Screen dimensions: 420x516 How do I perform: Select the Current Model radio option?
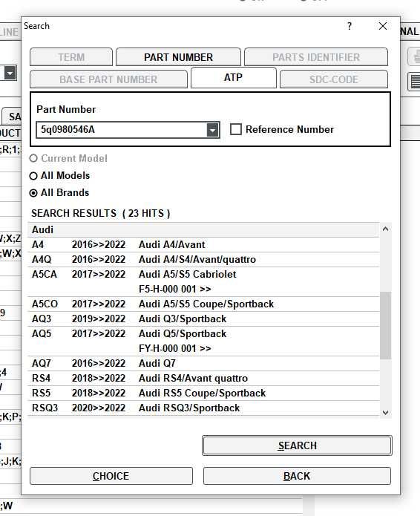point(68,158)
